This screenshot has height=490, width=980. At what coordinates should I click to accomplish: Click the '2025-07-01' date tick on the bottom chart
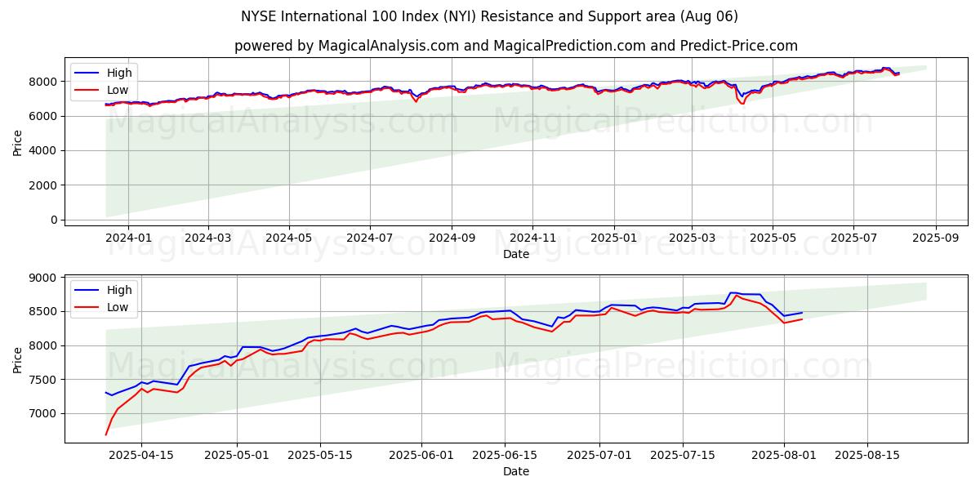[599, 455]
